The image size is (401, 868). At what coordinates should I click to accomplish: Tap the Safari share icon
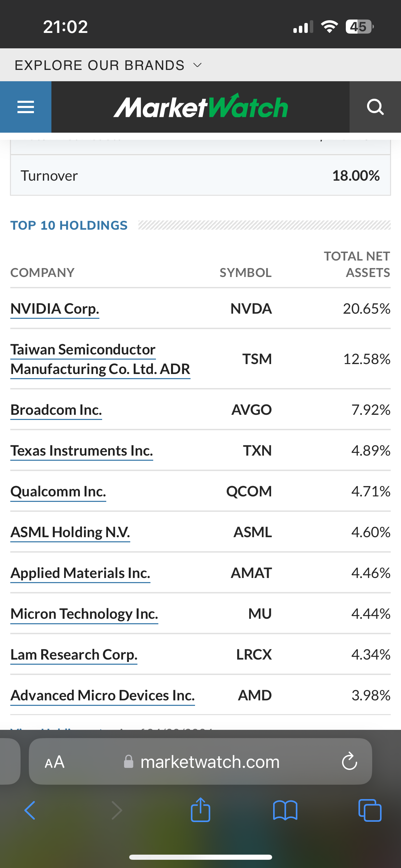coord(200,810)
